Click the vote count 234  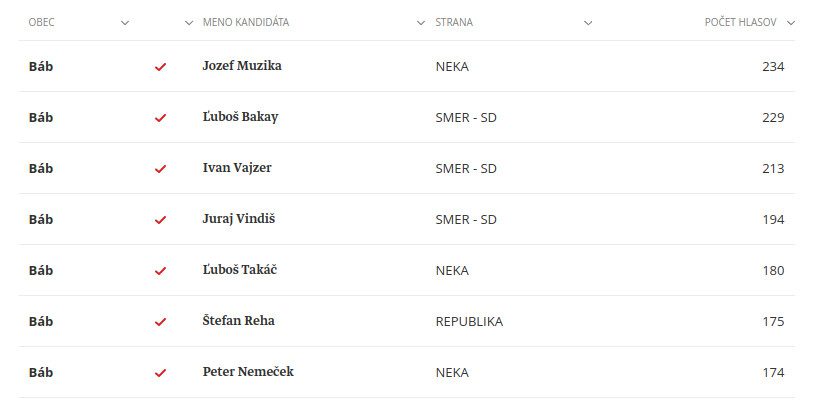tap(772, 67)
